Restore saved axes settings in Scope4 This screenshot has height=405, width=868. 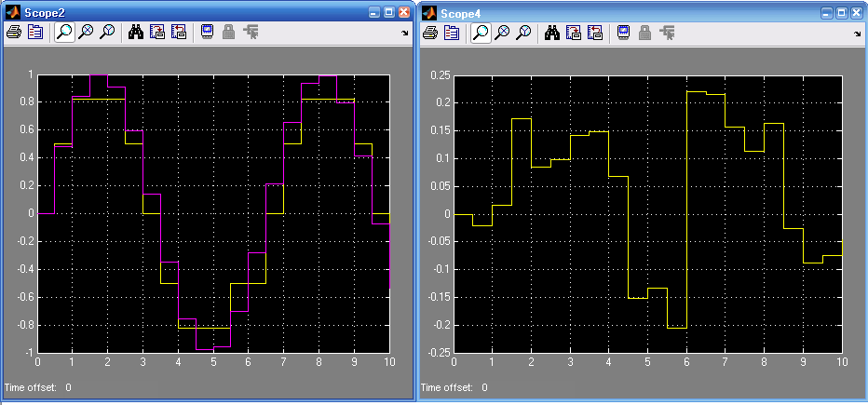click(595, 33)
